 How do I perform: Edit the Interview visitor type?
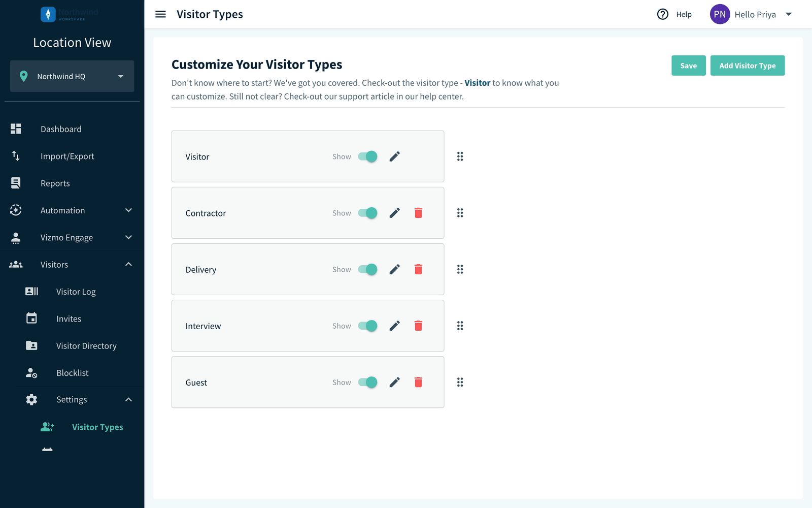[394, 326]
